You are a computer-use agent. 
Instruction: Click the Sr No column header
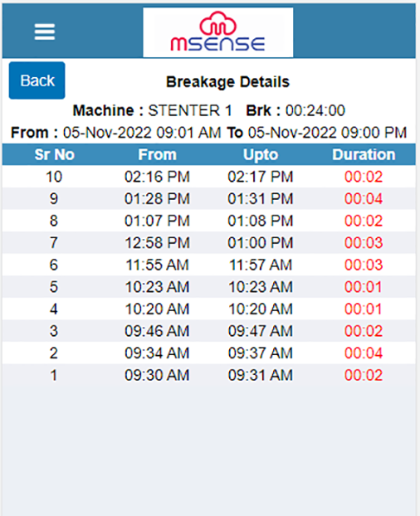pos(55,154)
